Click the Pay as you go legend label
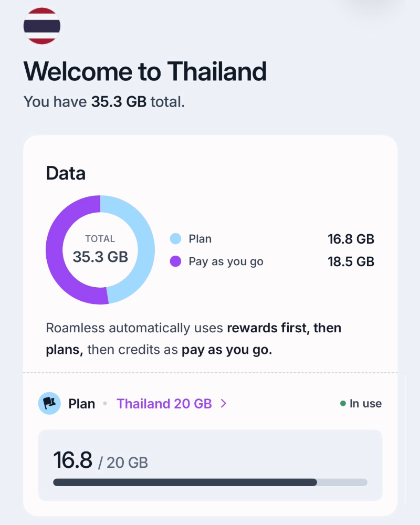 [226, 261]
